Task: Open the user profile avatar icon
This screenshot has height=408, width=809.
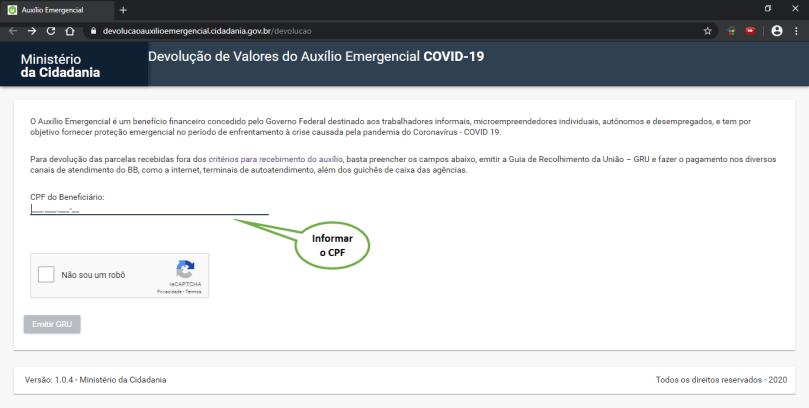Action: (x=776, y=31)
